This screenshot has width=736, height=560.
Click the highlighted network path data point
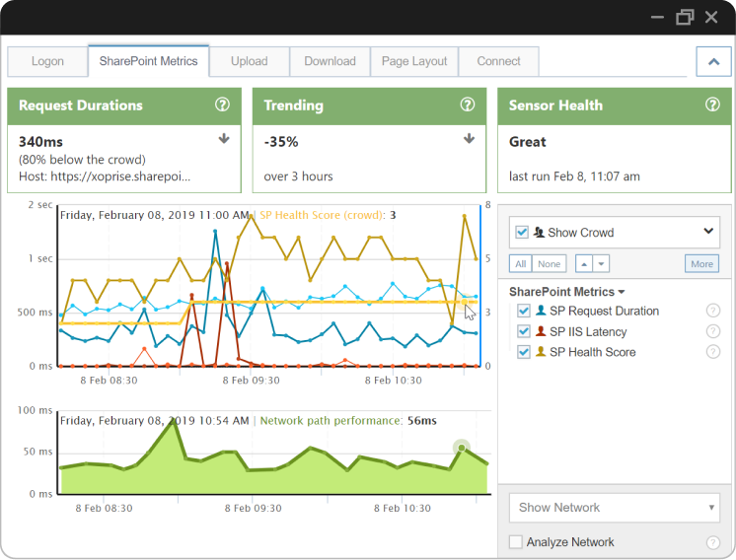(462, 448)
